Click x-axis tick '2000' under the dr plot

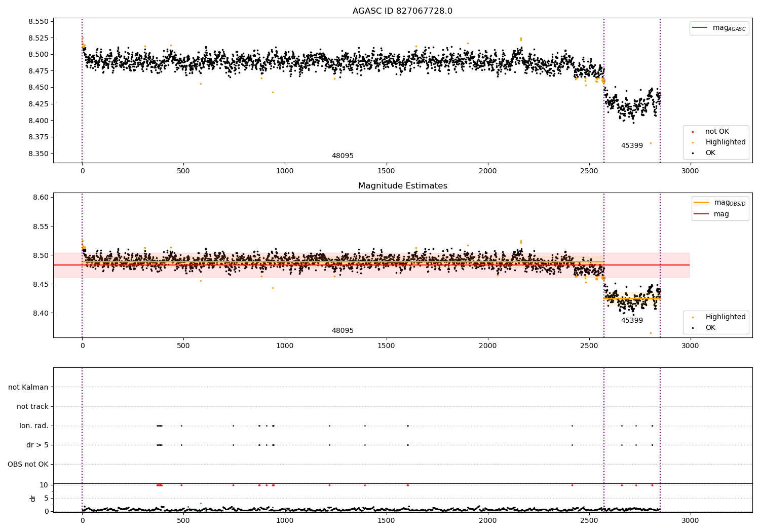487,520
